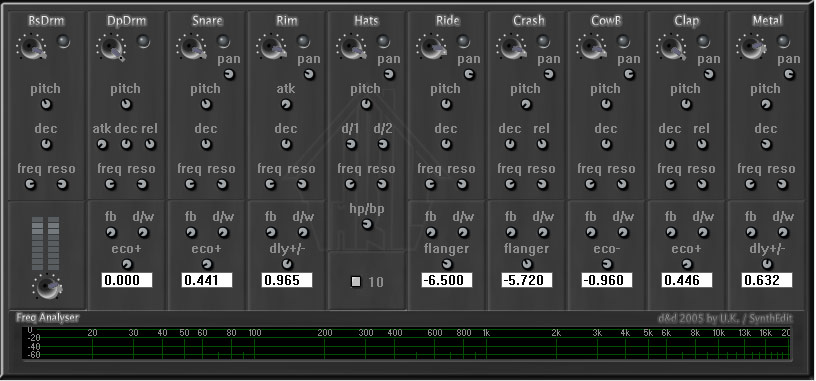Image resolution: width=816 pixels, height=381 pixels.
Task: Toggle the Snare channel LED button
Action: pos(223,41)
